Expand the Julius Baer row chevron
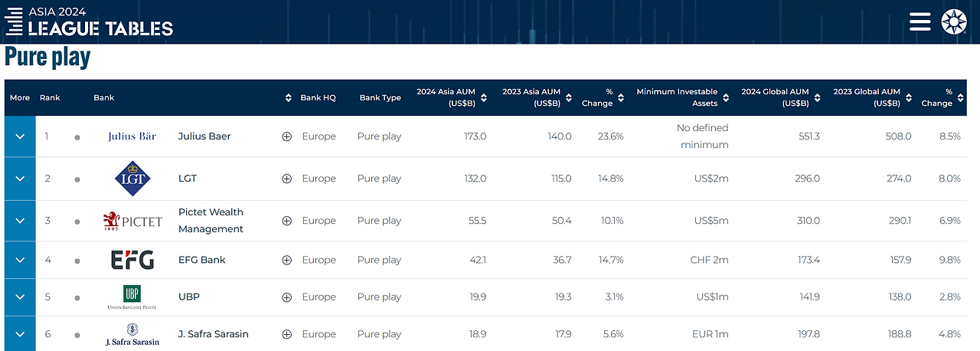 click(x=20, y=136)
